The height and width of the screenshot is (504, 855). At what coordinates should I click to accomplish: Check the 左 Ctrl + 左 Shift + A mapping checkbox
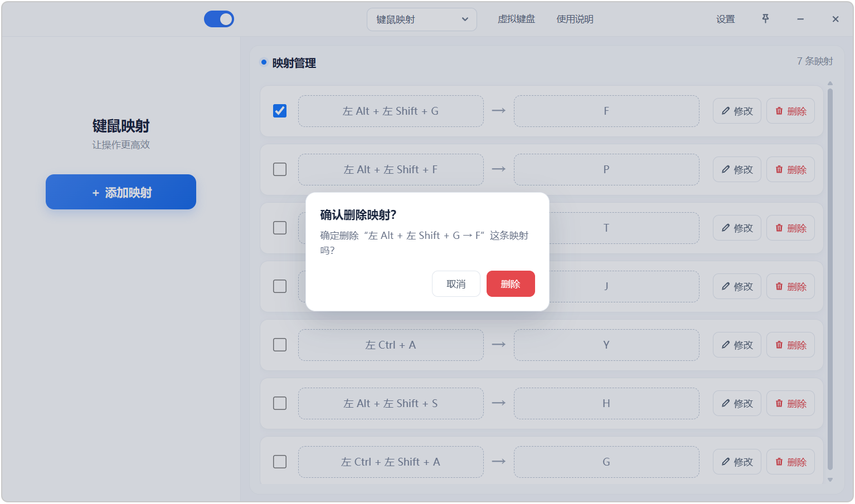pyautogui.click(x=280, y=462)
